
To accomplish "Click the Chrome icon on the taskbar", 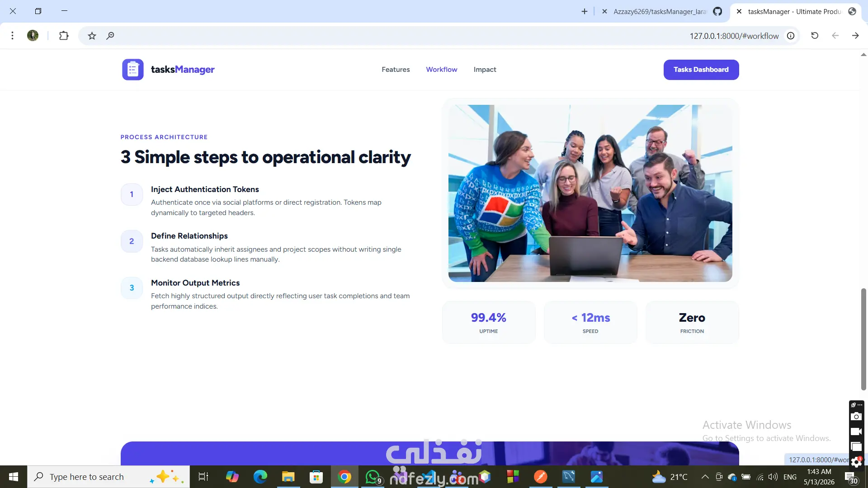I will [x=344, y=477].
